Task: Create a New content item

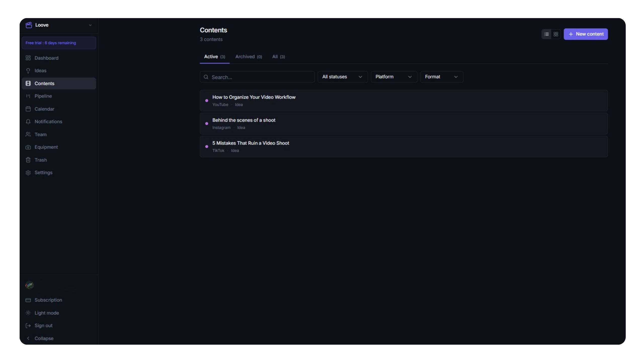Action: tap(586, 34)
